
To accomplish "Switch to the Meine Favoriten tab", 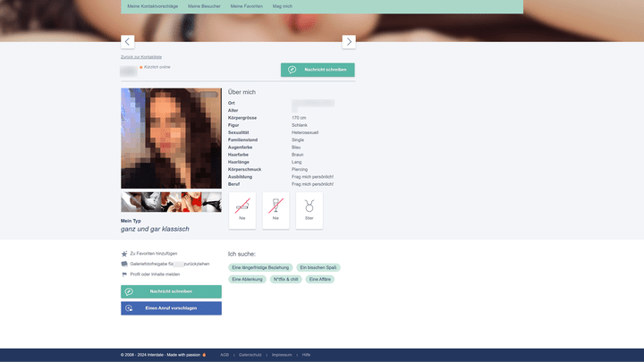I will (x=247, y=6).
